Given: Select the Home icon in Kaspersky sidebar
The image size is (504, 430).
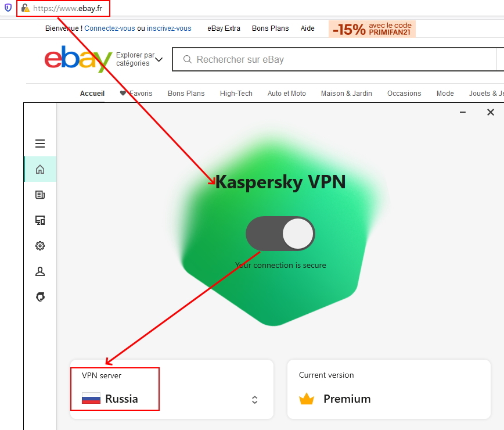Looking at the screenshot, I should click(40, 169).
